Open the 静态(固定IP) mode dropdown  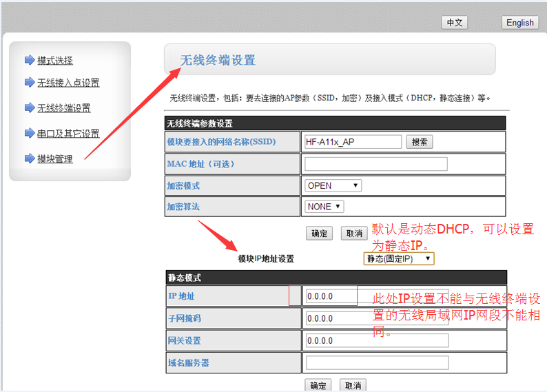[399, 258]
